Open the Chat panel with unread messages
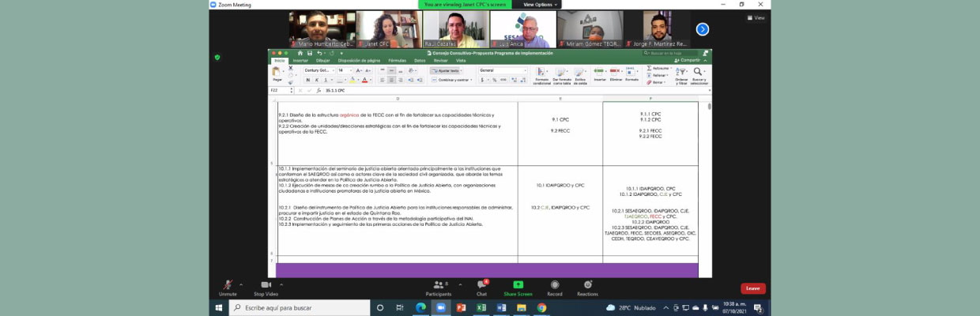 pos(481,286)
